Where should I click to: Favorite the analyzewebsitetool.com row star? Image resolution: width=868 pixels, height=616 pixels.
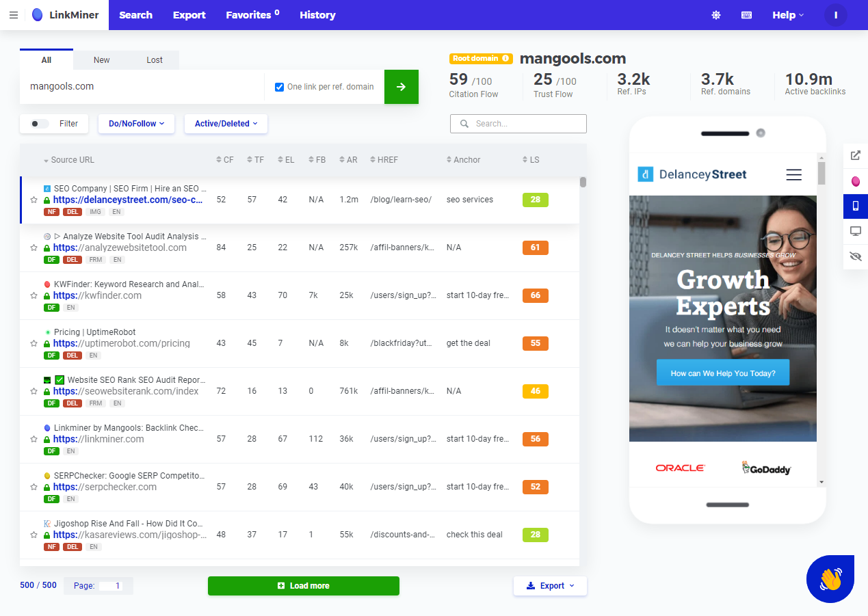pyautogui.click(x=34, y=248)
